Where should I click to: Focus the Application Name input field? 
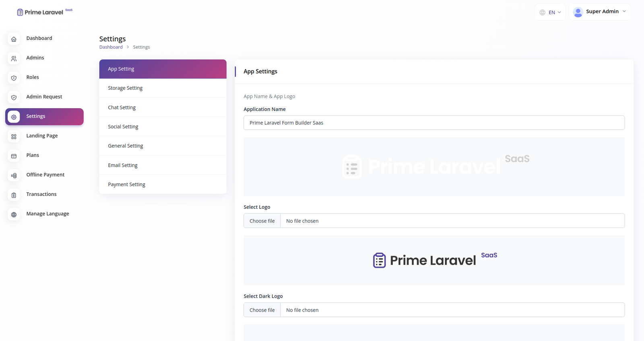coord(434,123)
